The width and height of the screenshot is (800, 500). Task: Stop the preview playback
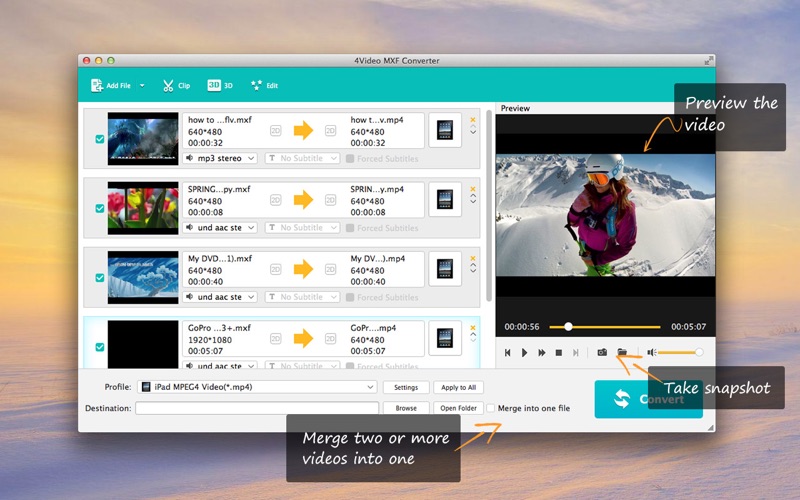(559, 352)
